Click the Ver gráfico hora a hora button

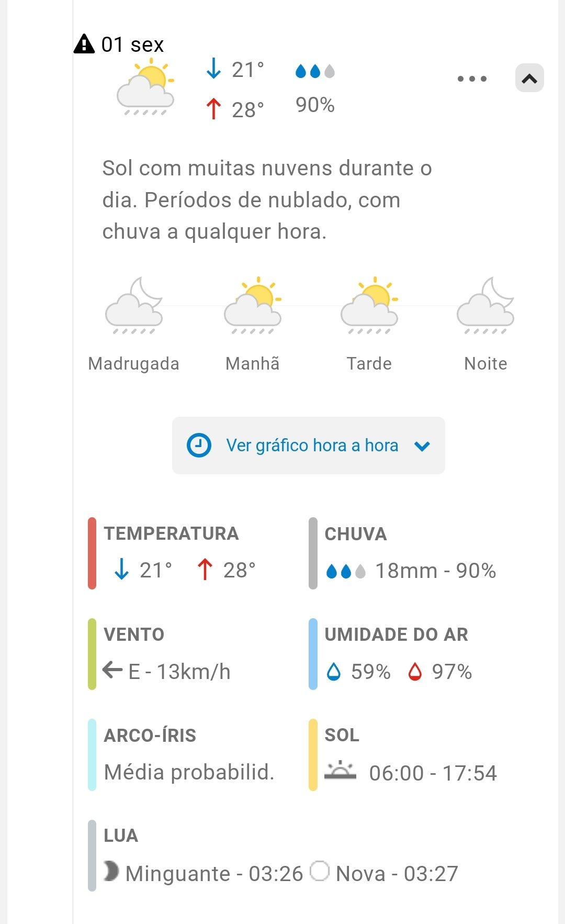pyautogui.click(x=309, y=446)
